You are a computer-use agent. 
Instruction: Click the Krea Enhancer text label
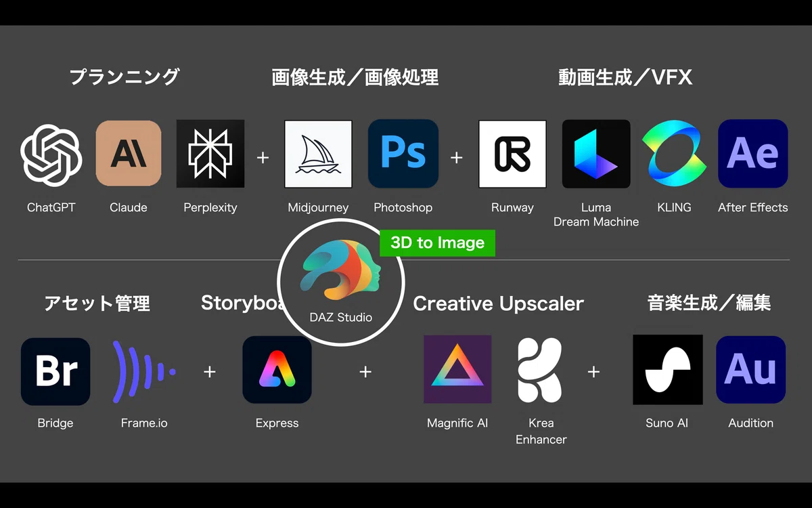coord(541,431)
